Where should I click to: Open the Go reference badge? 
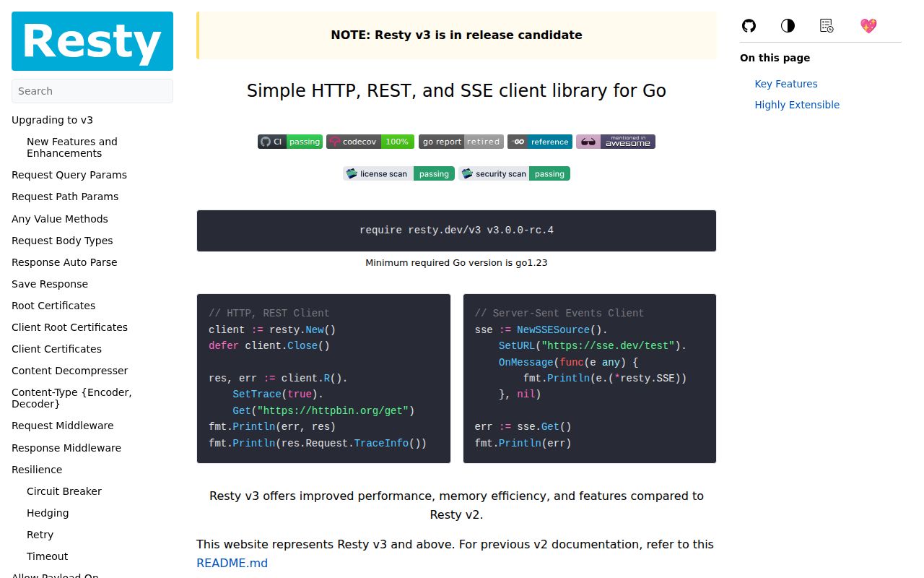click(x=540, y=142)
